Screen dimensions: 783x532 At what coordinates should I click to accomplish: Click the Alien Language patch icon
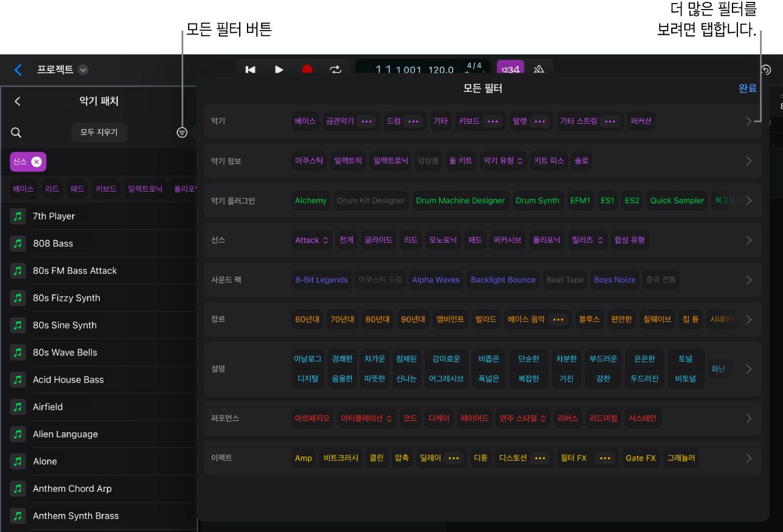tap(19, 434)
